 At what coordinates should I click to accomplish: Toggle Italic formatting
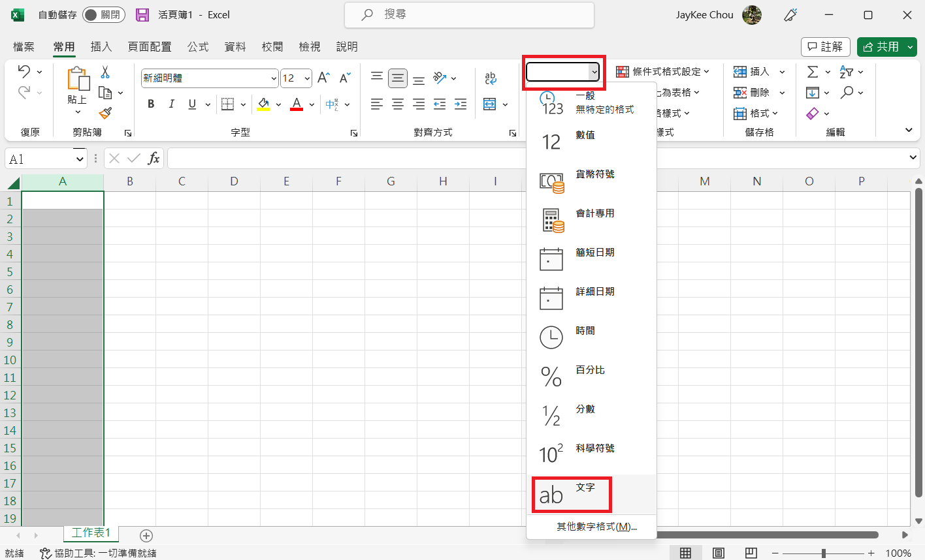point(171,104)
